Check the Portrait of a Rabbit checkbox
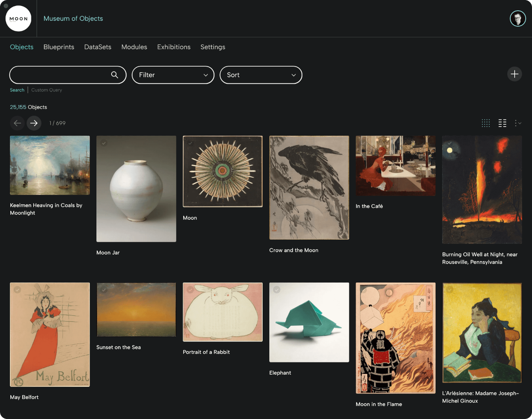 pos(190,290)
